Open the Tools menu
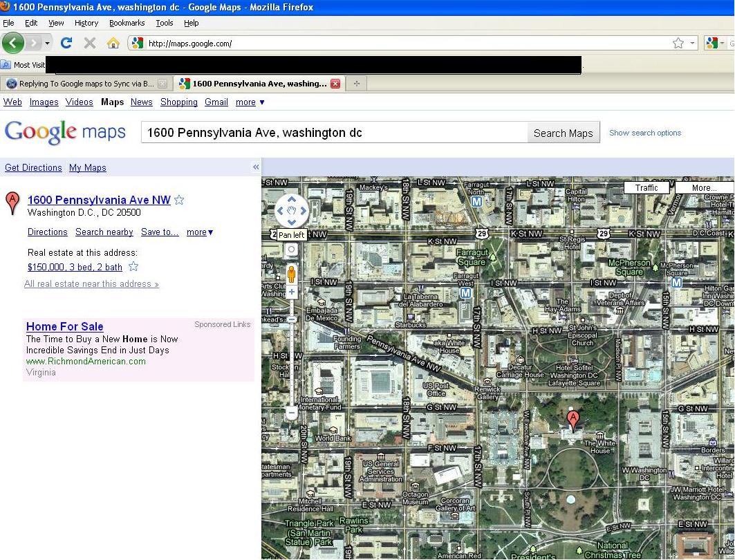735x560 pixels. 164,23
